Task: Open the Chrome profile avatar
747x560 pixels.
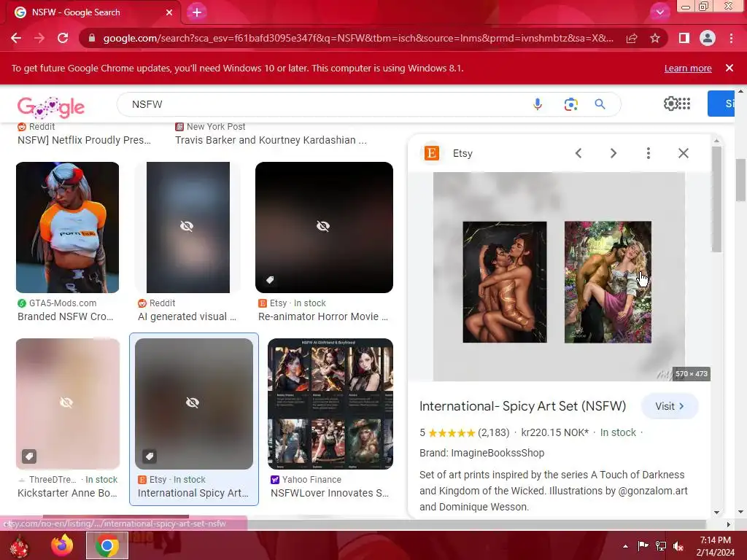Action: pyautogui.click(x=708, y=38)
